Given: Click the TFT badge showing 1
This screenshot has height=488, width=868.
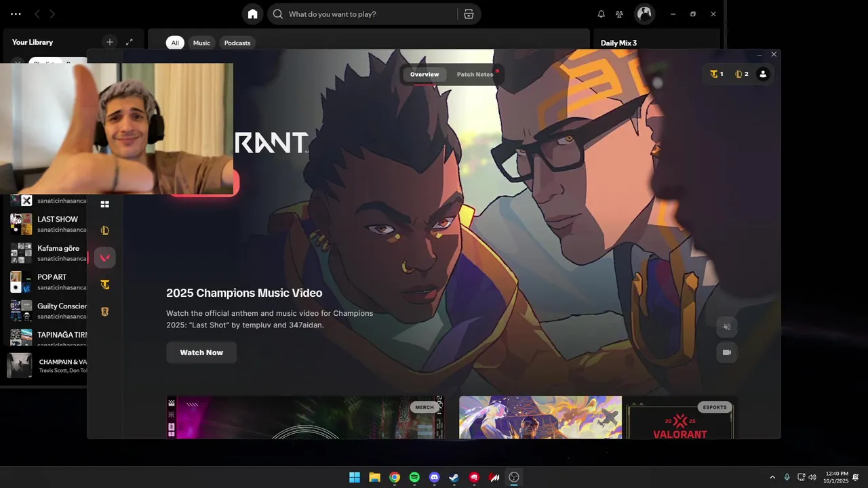Looking at the screenshot, I should click(717, 74).
